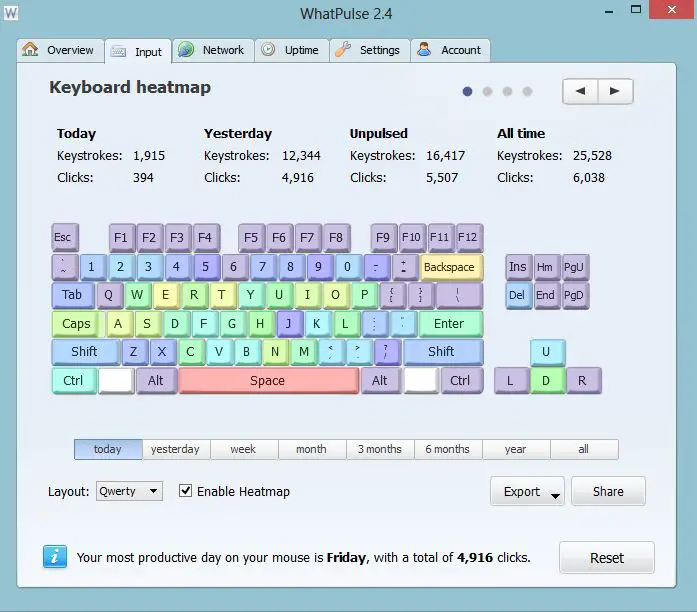Select the 6 months time range
The height and width of the screenshot is (612, 697).
coord(448,449)
